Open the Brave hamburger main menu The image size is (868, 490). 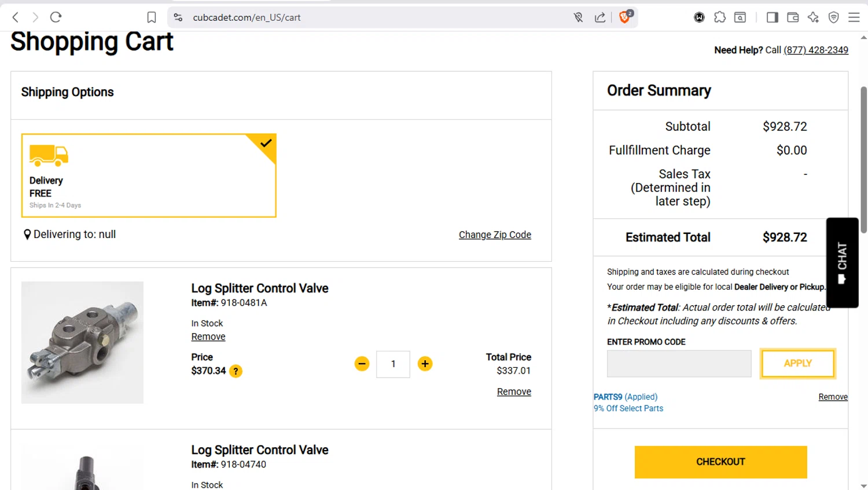point(854,17)
